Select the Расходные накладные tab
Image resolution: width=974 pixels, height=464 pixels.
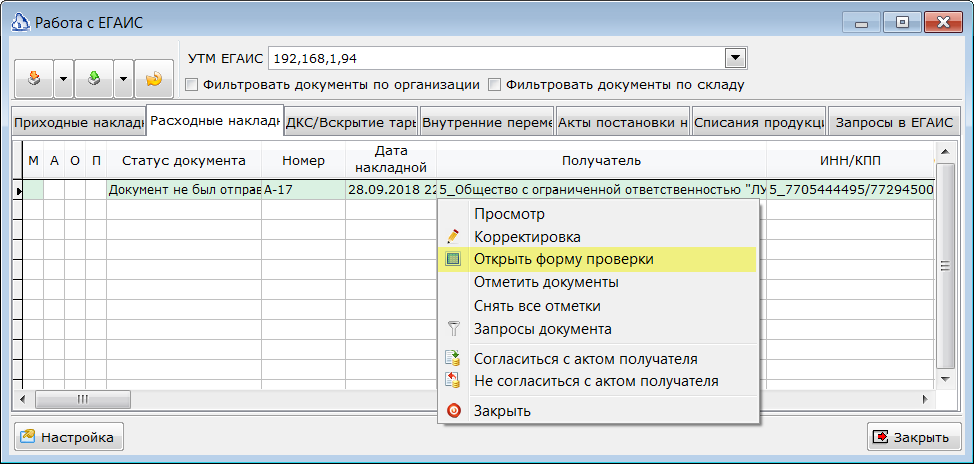point(215,121)
